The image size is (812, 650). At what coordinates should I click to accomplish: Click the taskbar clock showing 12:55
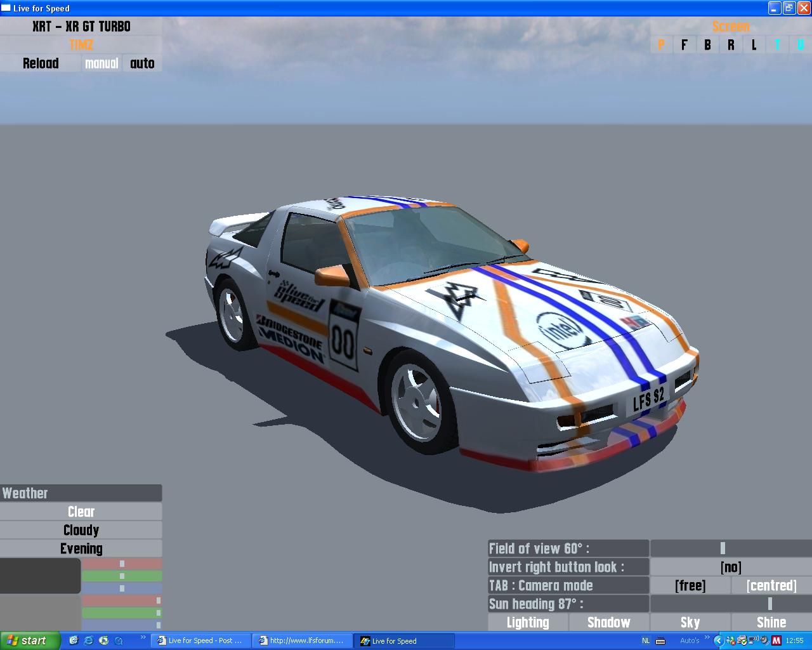click(794, 641)
